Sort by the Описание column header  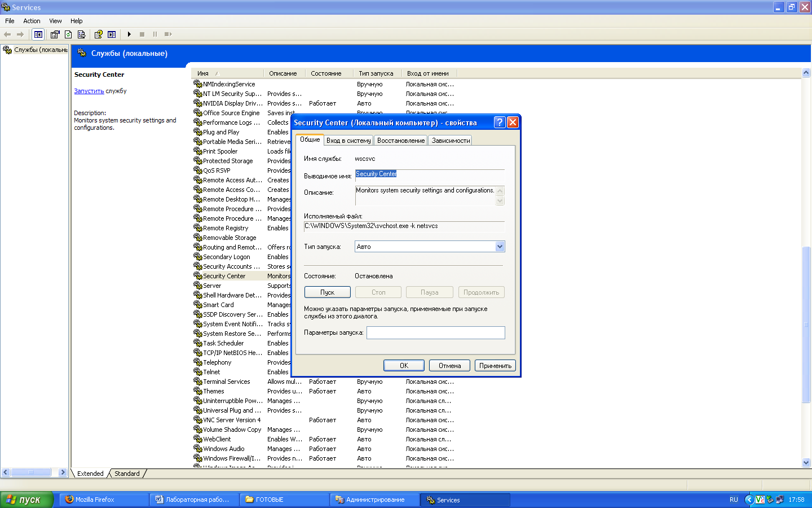(x=284, y=73)
